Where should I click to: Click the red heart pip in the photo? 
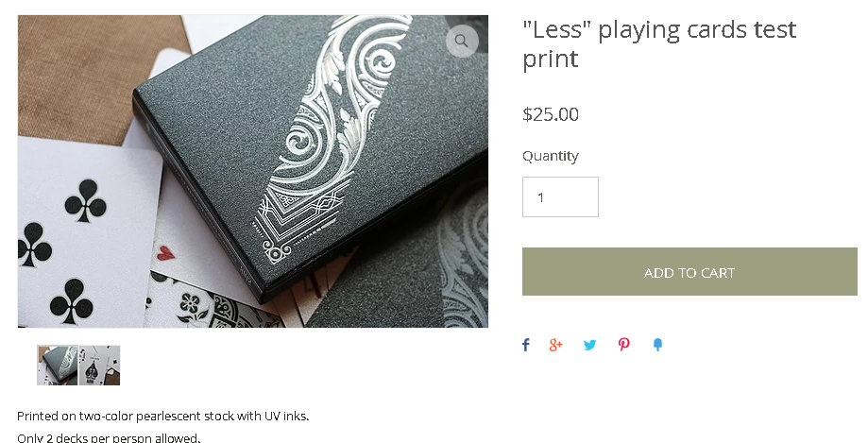pyautogui.click(x=165, y=254)
